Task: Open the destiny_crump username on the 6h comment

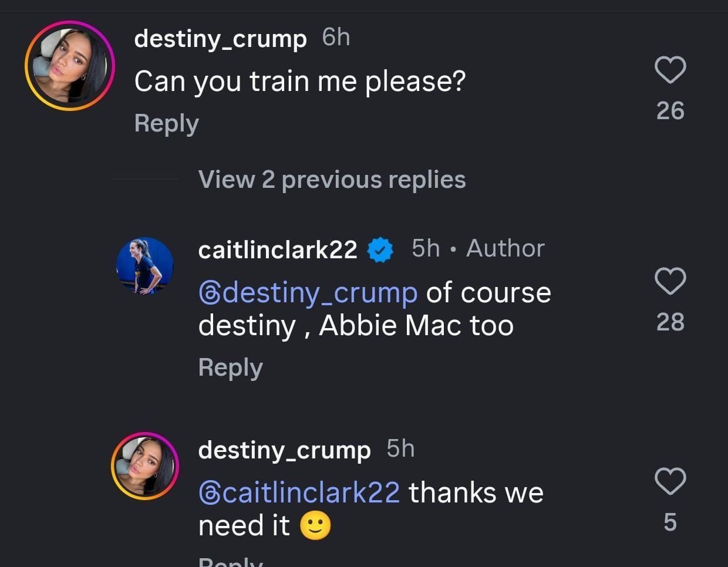Action: pyautogui.click(x=220, y=39)
